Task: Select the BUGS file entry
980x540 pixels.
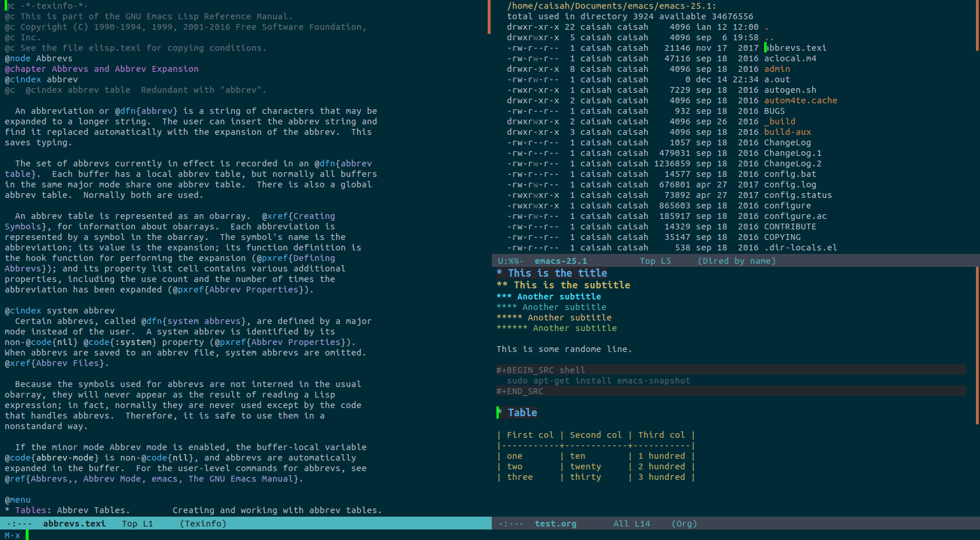Action: point(775,111)
